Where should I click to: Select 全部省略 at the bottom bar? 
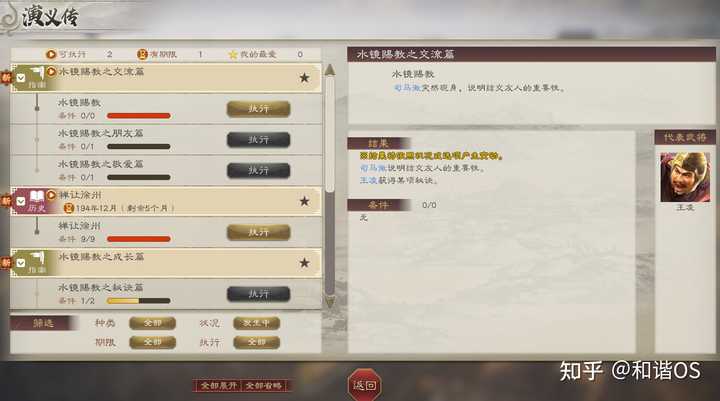pos(264,385)
